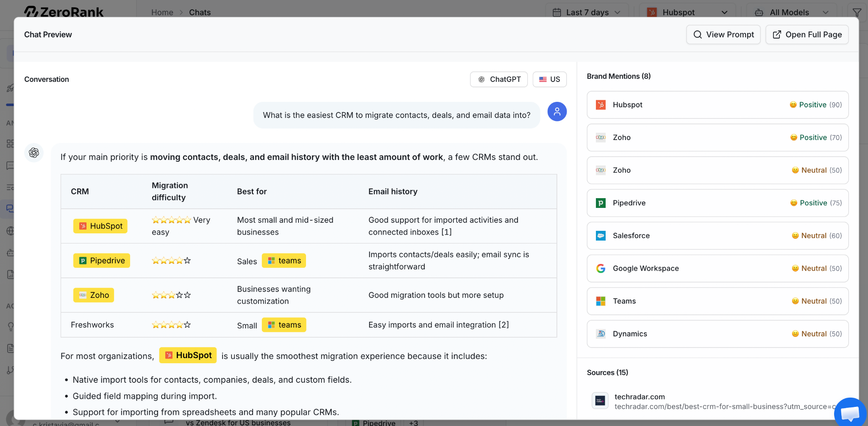The width and height of the screenshot is (868, 426).
Task: Click the Chats breadcrumb
Action: (200, 12)
